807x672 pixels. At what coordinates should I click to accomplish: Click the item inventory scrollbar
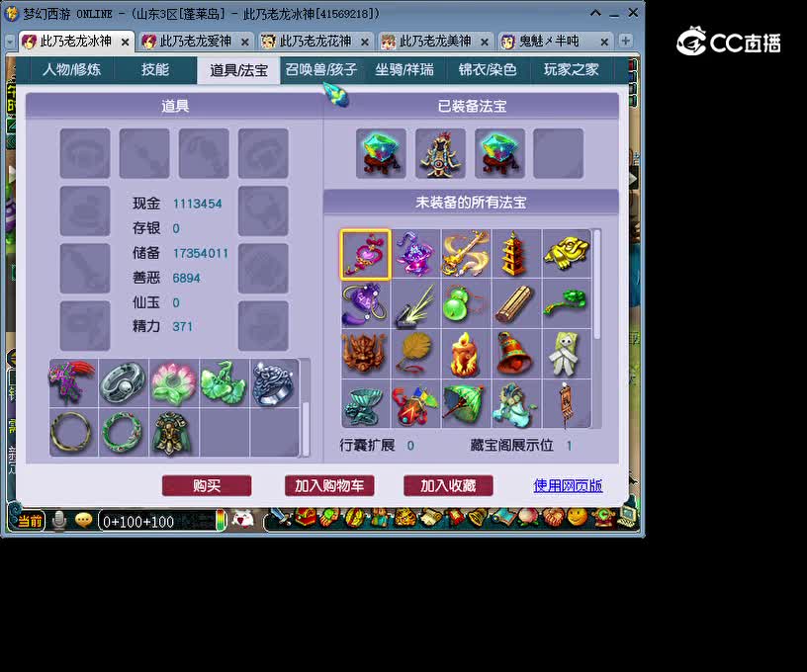(x=306, y=429)
